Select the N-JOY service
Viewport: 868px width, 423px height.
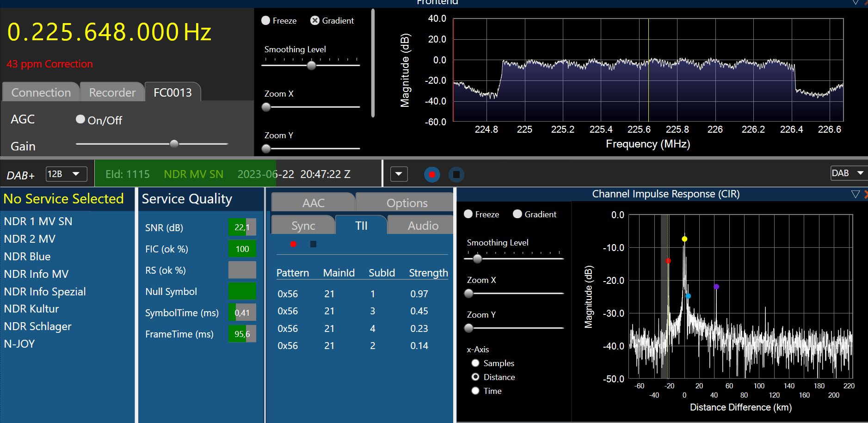19,344
